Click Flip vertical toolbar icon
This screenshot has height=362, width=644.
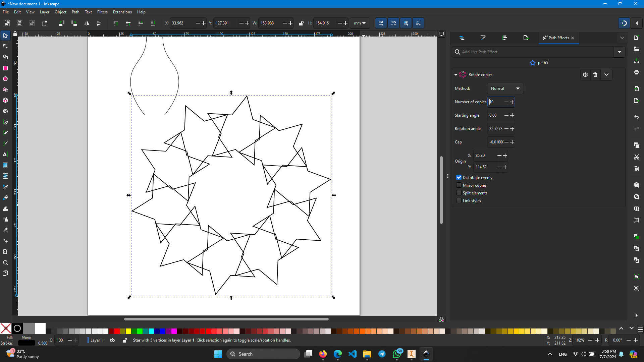pyautogui.click(x=99, y=23)
